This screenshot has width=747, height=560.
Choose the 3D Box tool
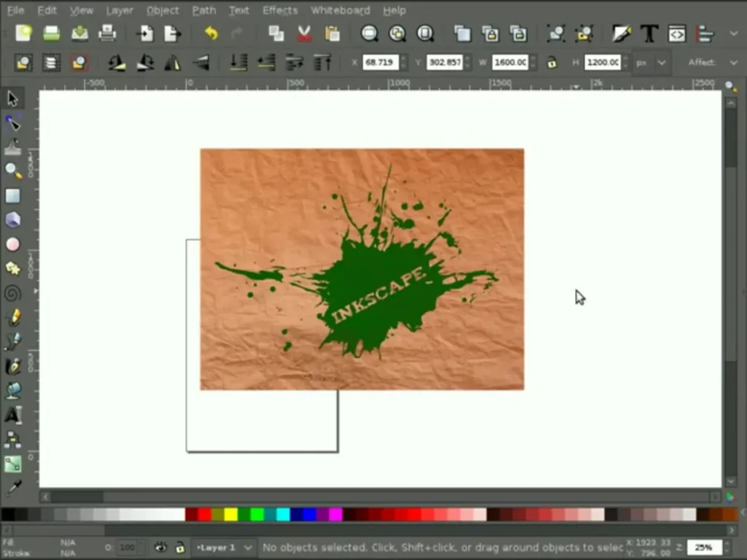[12, 220]
